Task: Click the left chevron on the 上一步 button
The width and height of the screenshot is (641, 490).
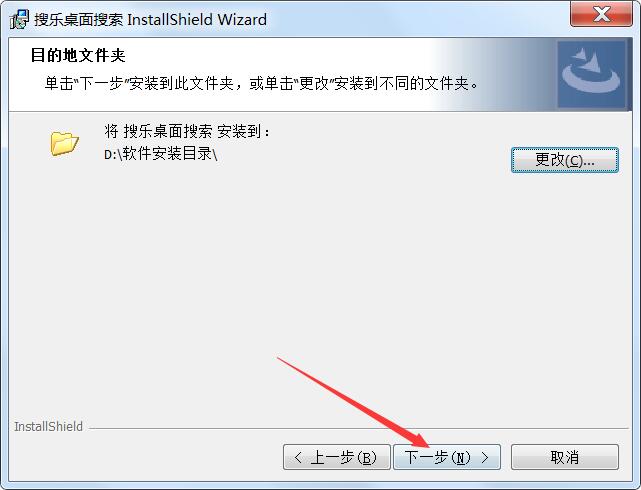Action: [x=298, y=457]
